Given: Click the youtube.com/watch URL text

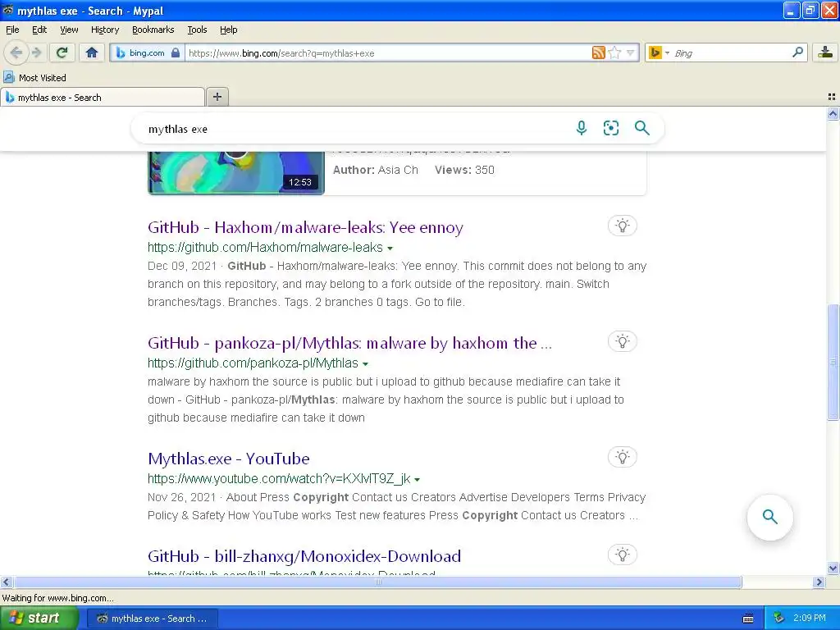Looking at the screenshot, I should click(x=279, y=478).
